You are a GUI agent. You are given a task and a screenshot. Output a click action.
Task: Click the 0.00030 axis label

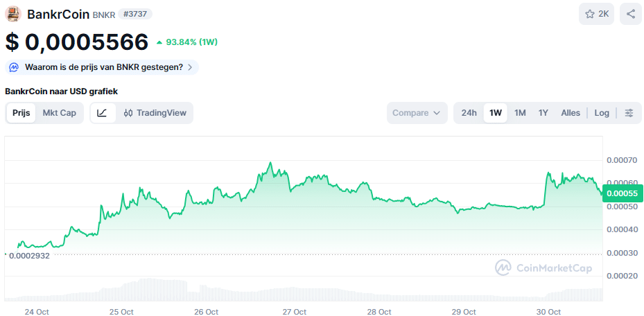[623, 253]
